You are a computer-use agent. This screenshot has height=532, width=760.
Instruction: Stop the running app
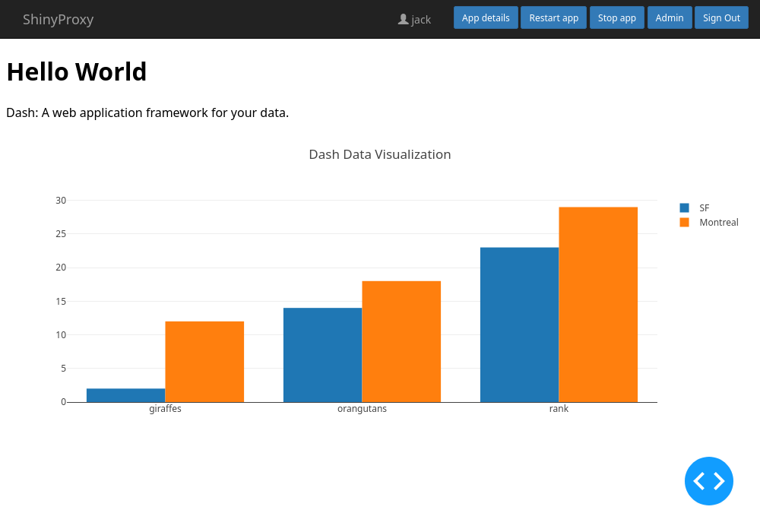coord(616,18)
